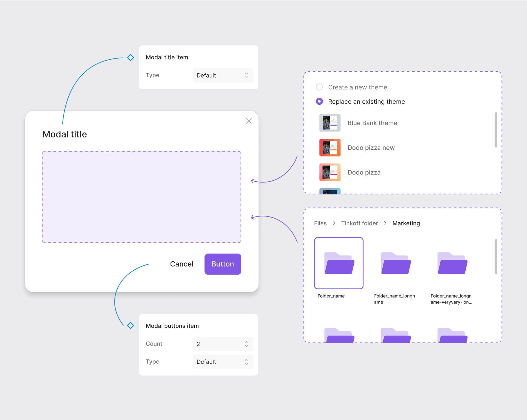Select the highlighted Folder_name folder icon

(339, 263)
